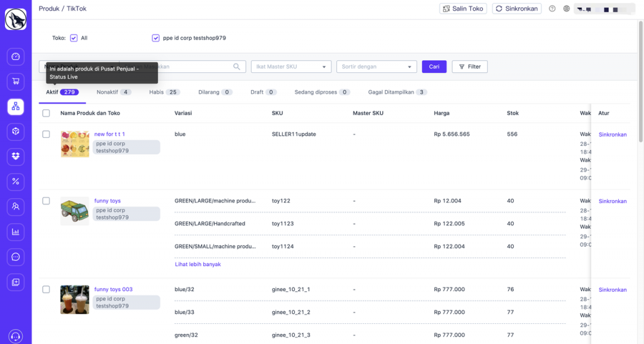Open the add-plus panel sidebar icon
This screenshot has width=644, height=344.
(x=16, y=282)
